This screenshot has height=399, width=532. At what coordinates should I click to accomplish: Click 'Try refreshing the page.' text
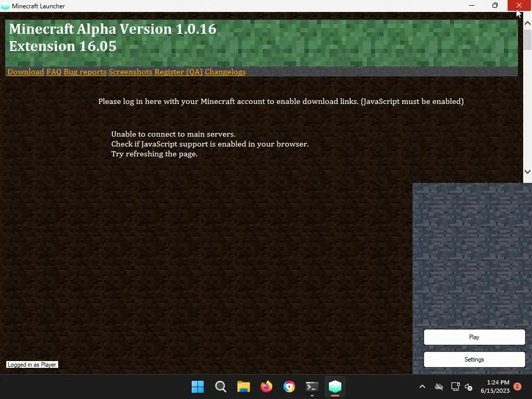pos(154,154)
